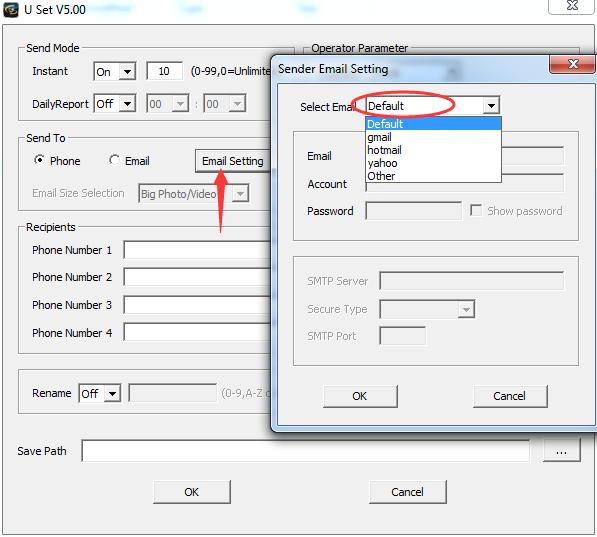The width and height of the screenshot is (597, 537).
Task: Choose hotmail from the email list
Action: 433,150
